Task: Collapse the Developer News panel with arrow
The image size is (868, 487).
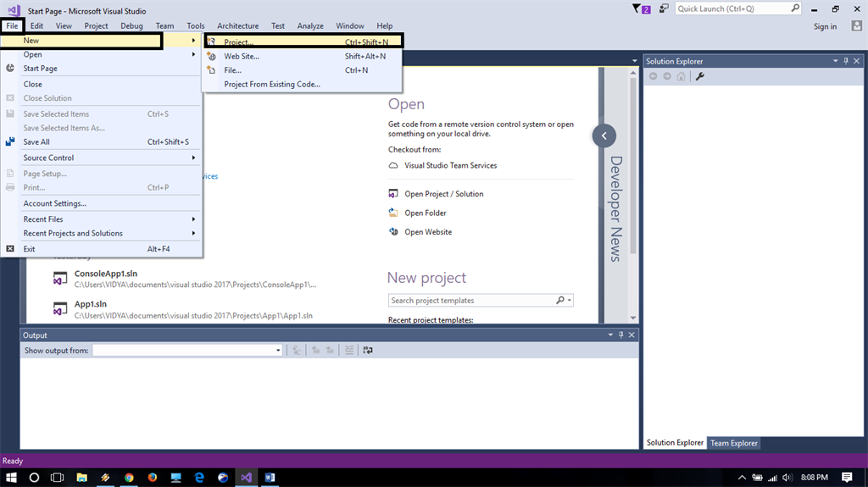Action: click(x=604, y=136)
